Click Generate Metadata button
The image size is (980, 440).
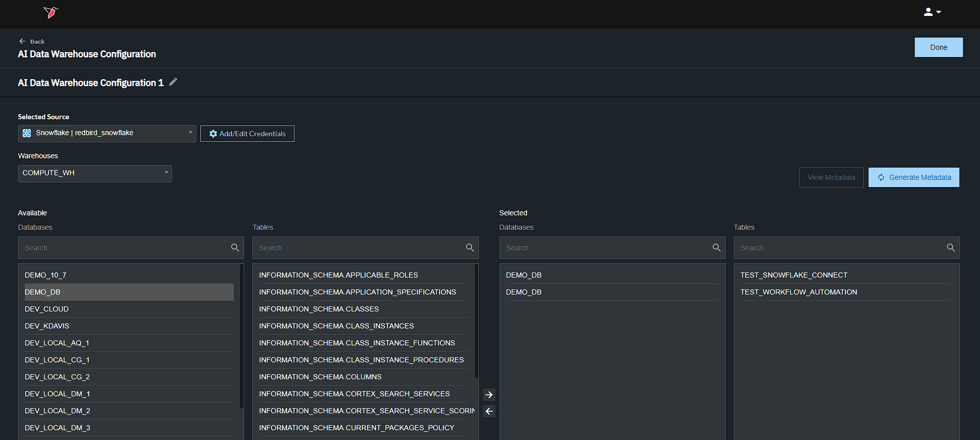point(914,177)
